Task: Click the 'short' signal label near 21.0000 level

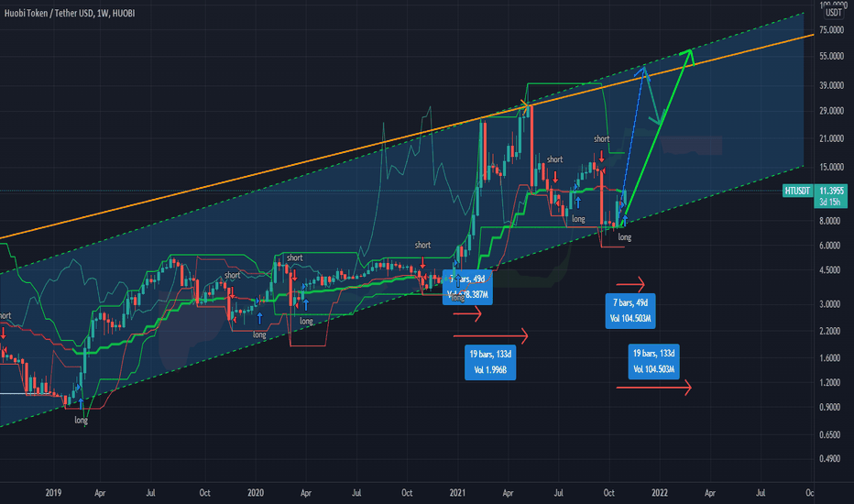Action: tap(601, 139)
